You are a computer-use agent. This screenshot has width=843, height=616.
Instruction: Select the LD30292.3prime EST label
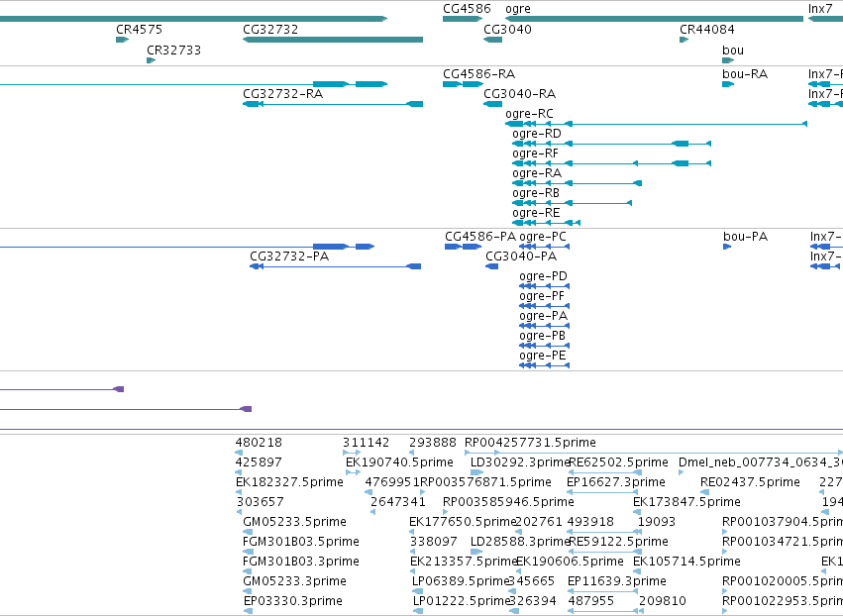[519, 462]
